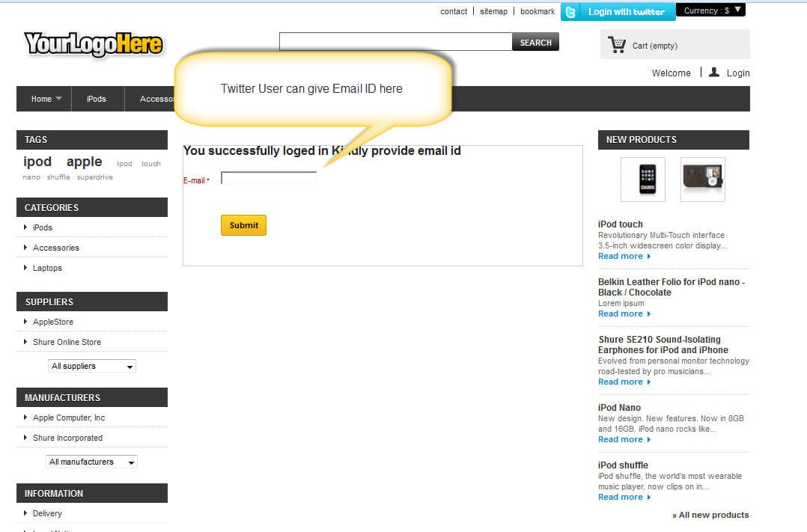This screenshot has height=532, width=807.
Task: Open the All manufacturers dropdown
Action: pos(91,462)
